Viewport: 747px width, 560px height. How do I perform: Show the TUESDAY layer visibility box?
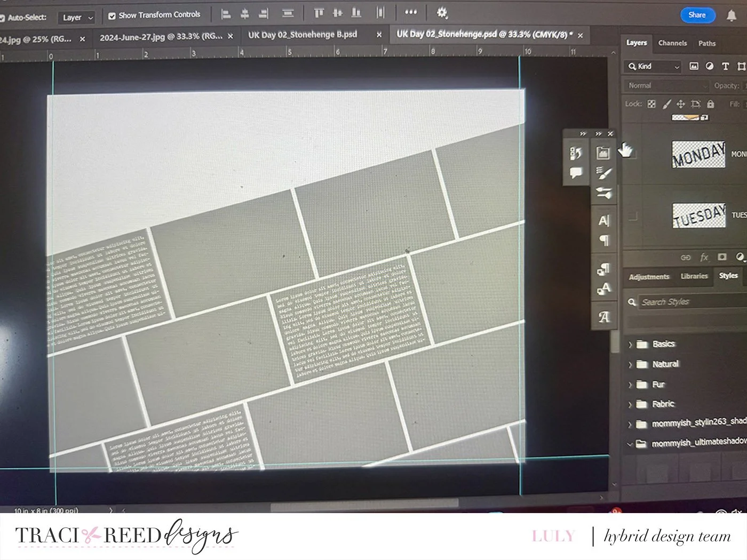[x=633, y=217]
